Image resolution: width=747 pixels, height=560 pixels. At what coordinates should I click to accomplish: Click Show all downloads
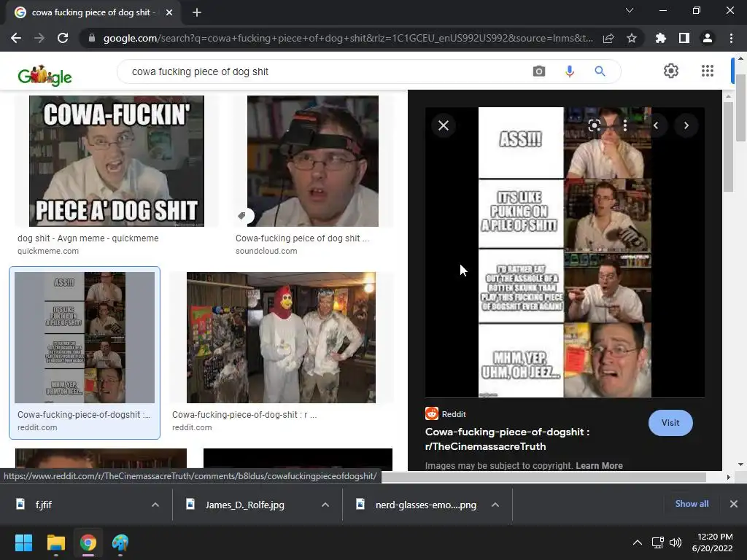pos(692,504)
